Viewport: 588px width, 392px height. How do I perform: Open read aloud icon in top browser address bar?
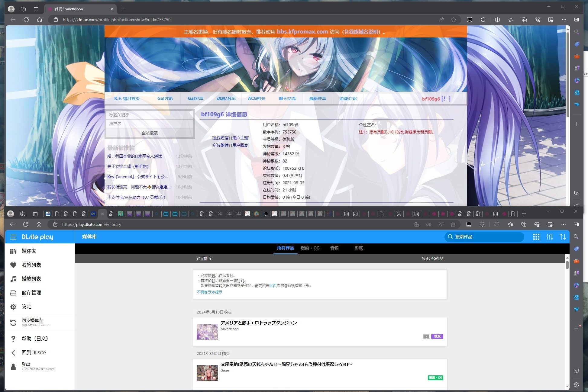[x=441, y=20]
